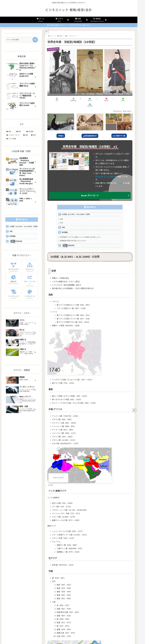
Task: Click the magnifier search button
Action: [35, 39]
